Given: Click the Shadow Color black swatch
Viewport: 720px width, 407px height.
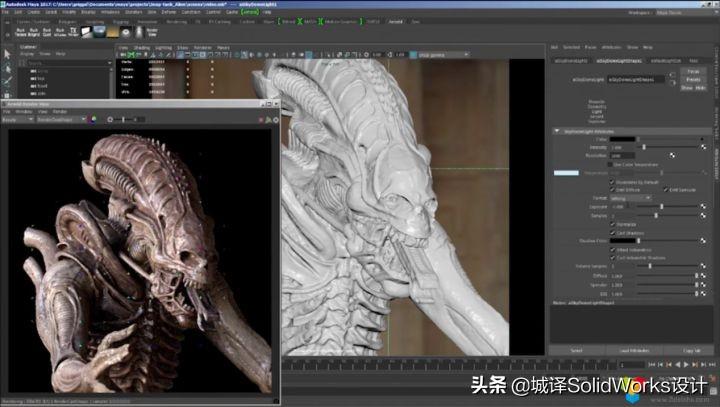Looking at the screenshot, I should (x=622, y=240).
